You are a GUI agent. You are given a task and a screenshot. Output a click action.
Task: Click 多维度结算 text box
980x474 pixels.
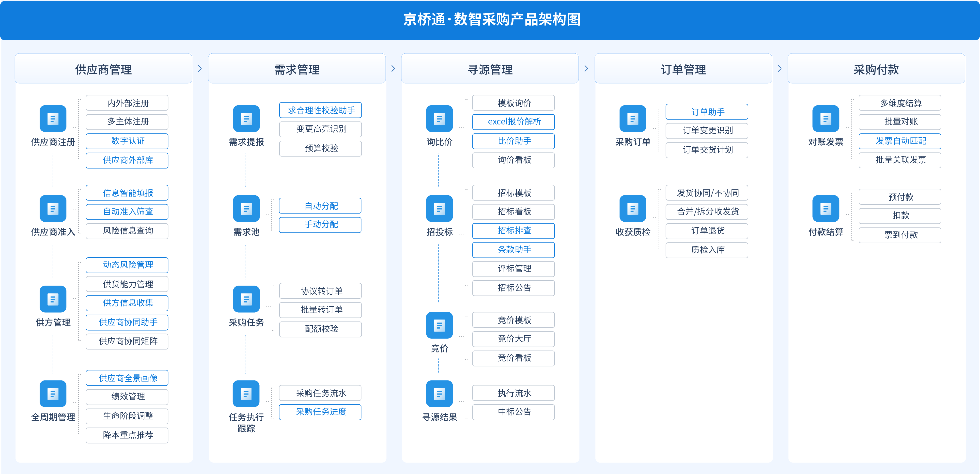pos(900,103)
